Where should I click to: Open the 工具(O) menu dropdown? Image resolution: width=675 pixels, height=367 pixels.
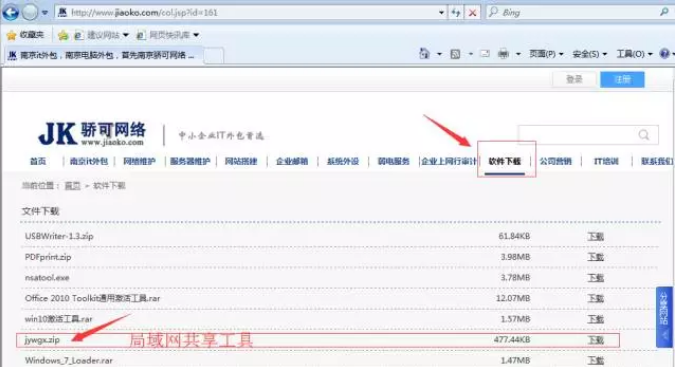634,54
